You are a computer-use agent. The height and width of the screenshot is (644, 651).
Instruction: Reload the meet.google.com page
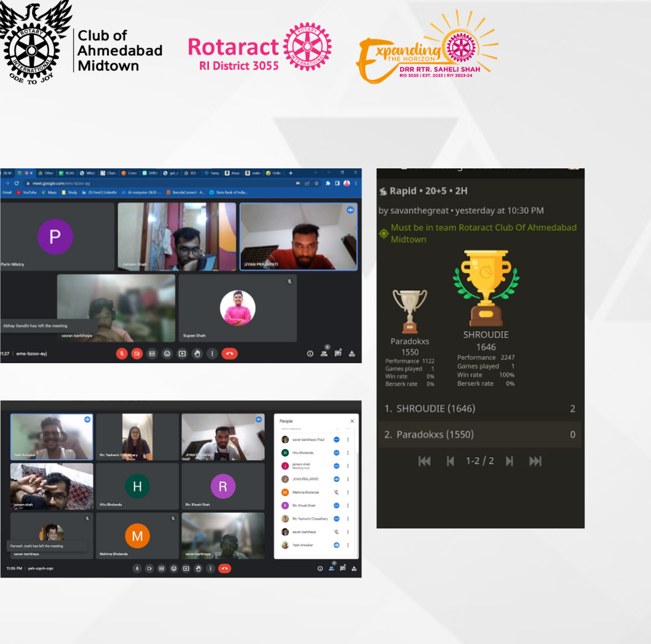17,183
